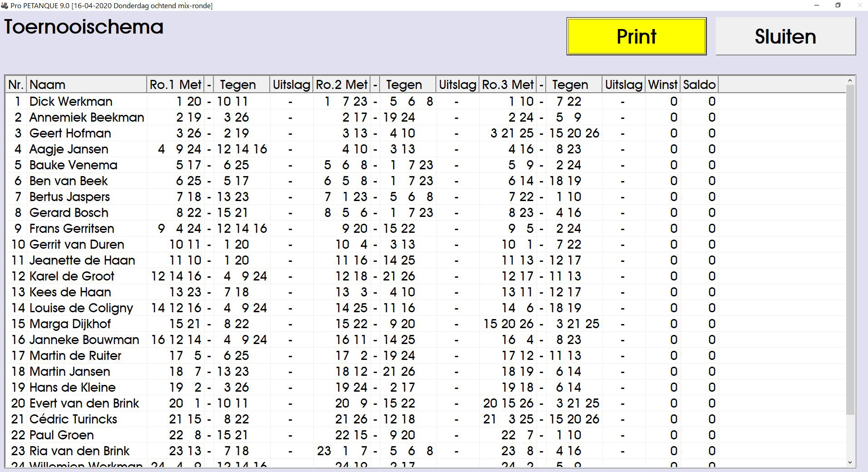
Task: Click the Naam column header
Action: coord(86,84)
